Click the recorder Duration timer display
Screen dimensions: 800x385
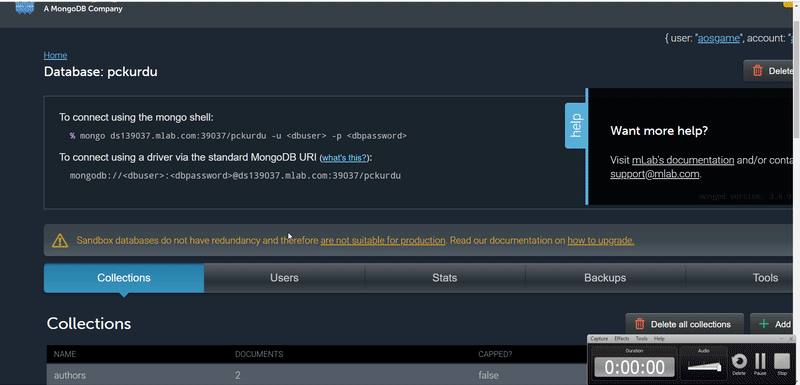click(634, 367)
